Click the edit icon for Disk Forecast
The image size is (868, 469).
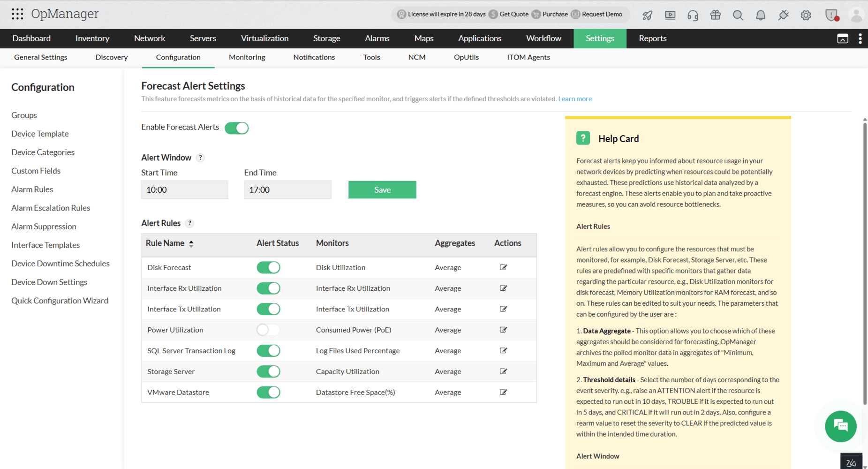point(503,267)
